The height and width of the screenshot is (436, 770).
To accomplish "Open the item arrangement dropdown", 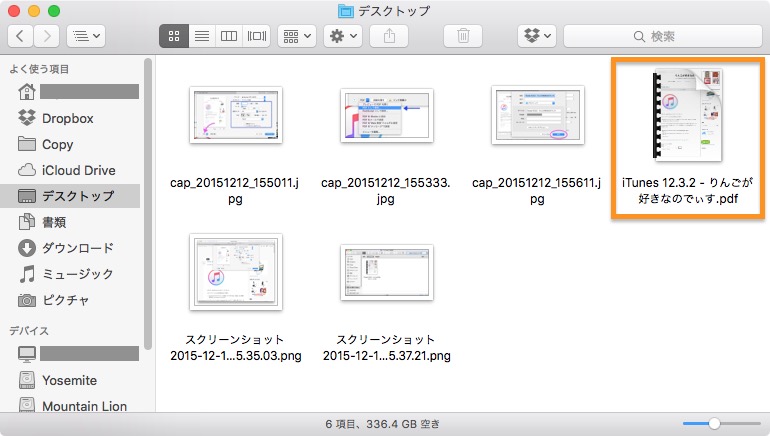I will [x=297, y=36].
